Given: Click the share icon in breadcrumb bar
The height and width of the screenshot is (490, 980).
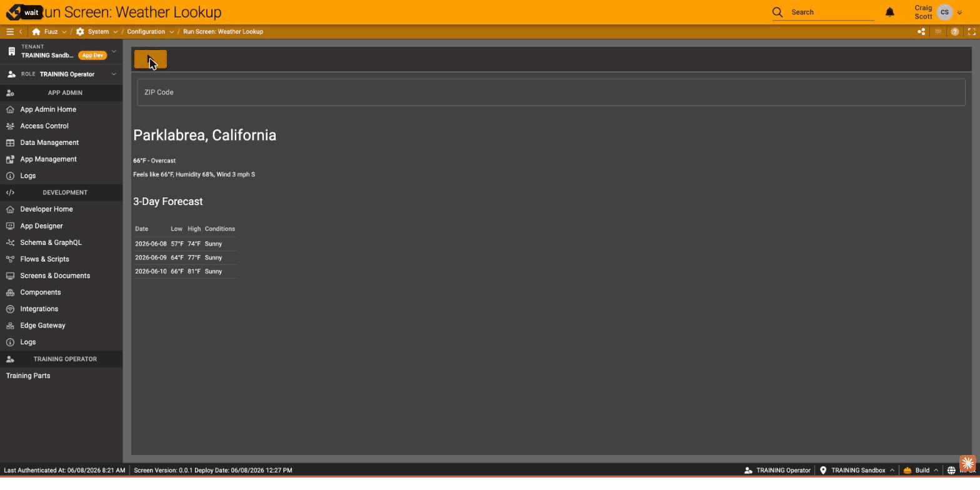Looking at the screenshot, I should [921, 32].
